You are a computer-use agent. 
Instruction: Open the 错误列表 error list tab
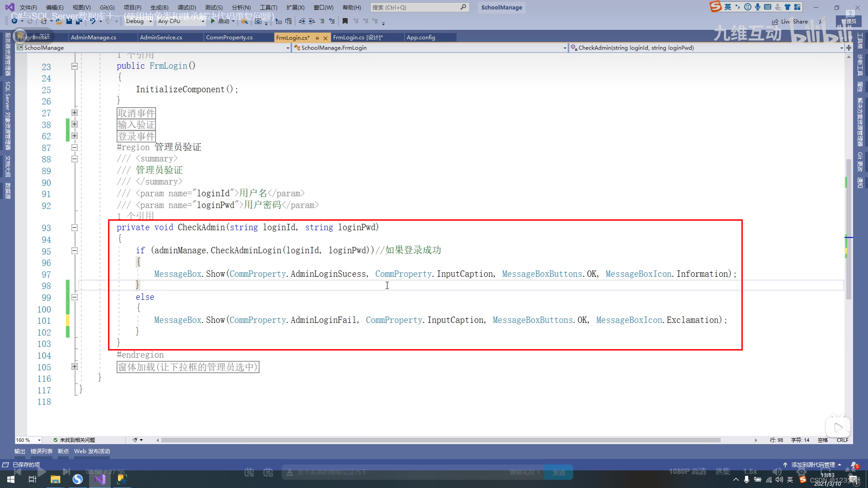tap(42, 451)
